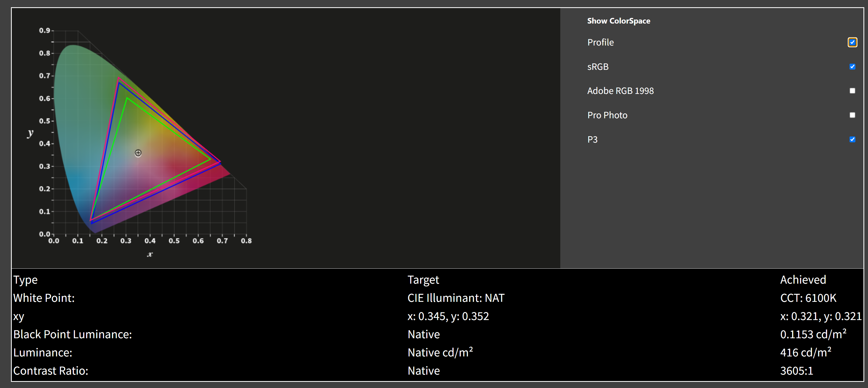Screen dimensions: 868x388
Task: Click the Show ColorSpace heading
Action: point(618,21)
